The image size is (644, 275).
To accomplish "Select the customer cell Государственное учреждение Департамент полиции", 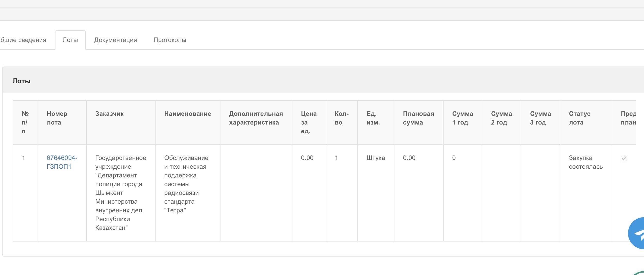I will (x=121, y=193).
